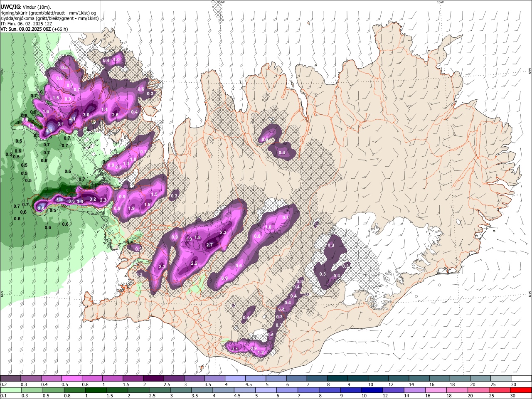Select the violet rain swatch labeled 12
Screen dimensions: 532x399
pos(393,390)
